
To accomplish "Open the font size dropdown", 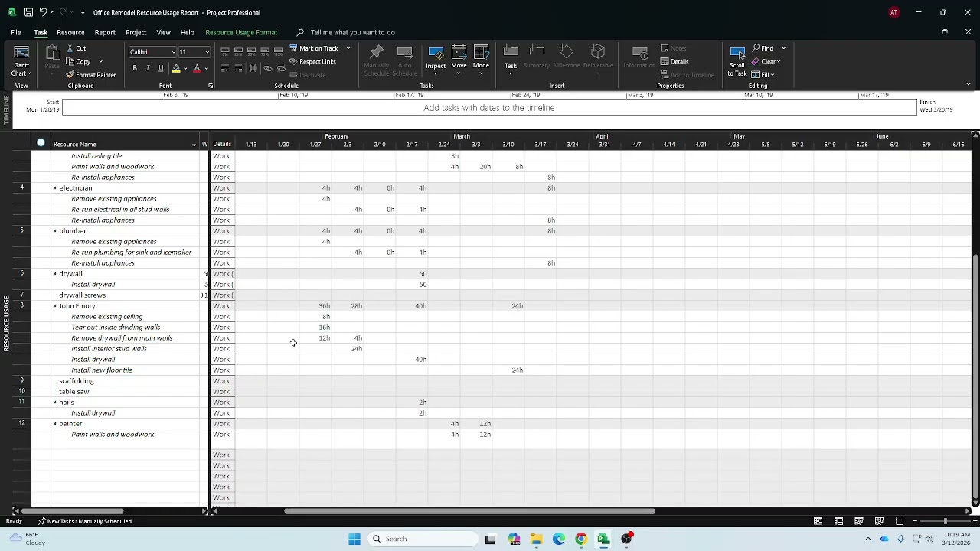I will coord(206,52).
